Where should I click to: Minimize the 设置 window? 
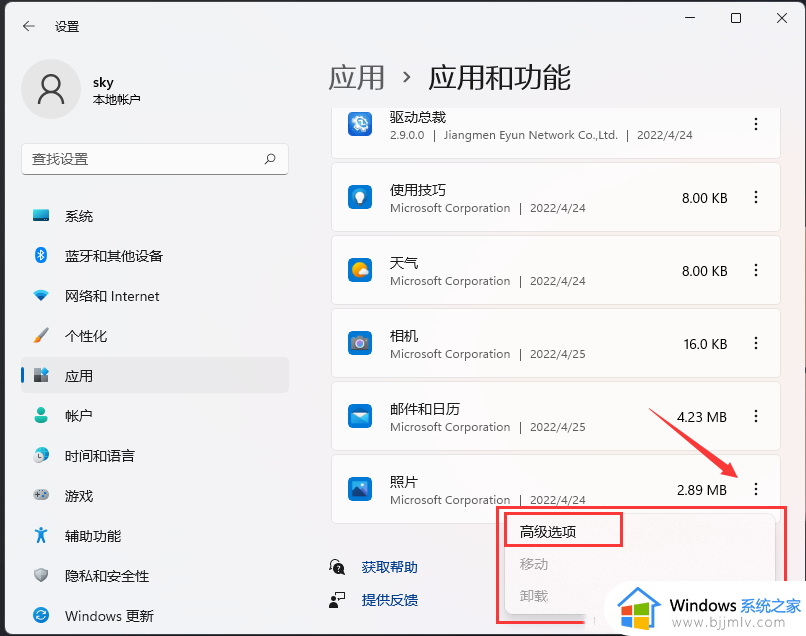point(690,18)
